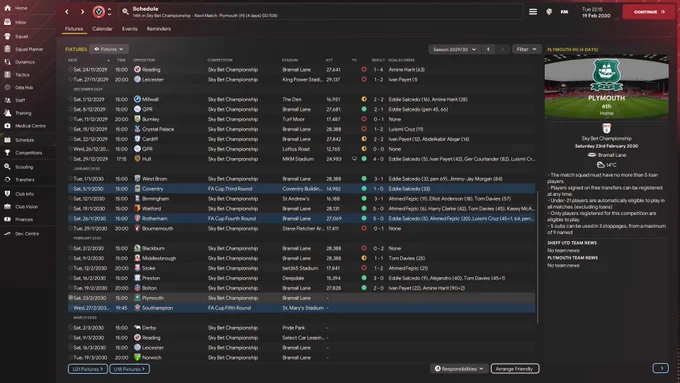Switch to the Fixtures tab

74,29
